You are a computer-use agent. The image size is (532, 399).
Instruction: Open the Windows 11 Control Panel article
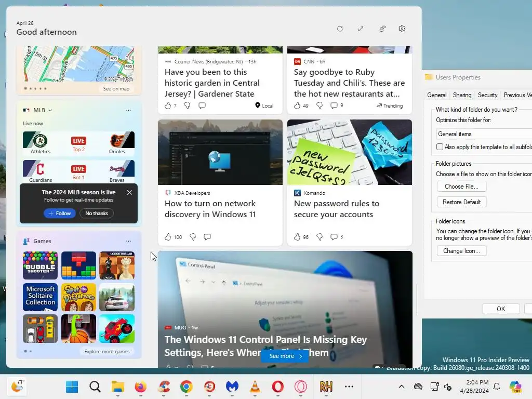click(x=265, y=346)
